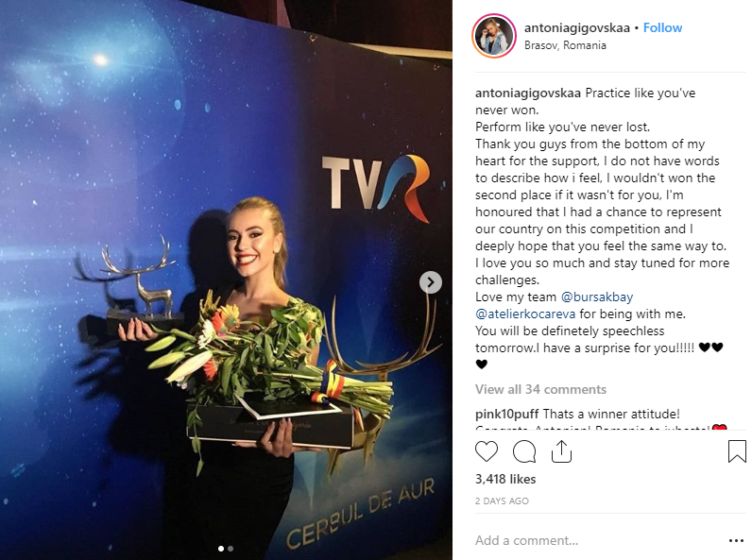This screenshot has height=560, width=752.
Task: Open the @bursakbay mention
Action: pos(597,297)
